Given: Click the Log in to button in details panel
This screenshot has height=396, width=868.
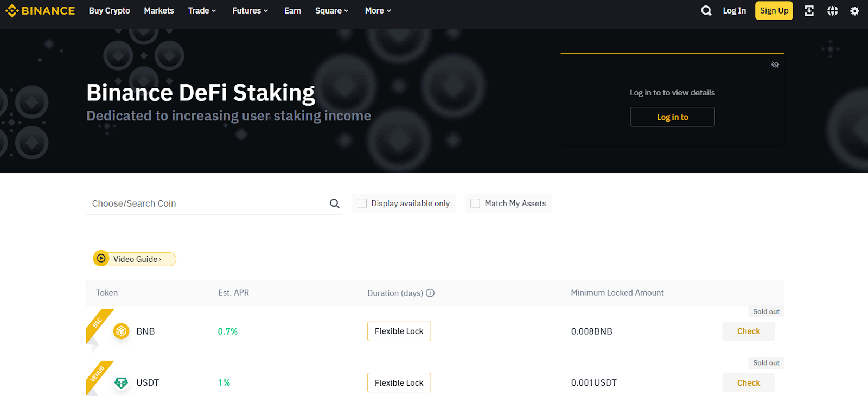Looking at the screenshot, I should pos(672,117).
